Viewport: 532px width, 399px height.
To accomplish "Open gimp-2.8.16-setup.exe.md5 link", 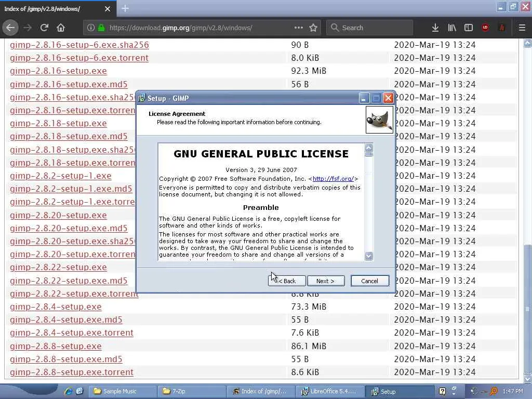I will click(69, 84).
